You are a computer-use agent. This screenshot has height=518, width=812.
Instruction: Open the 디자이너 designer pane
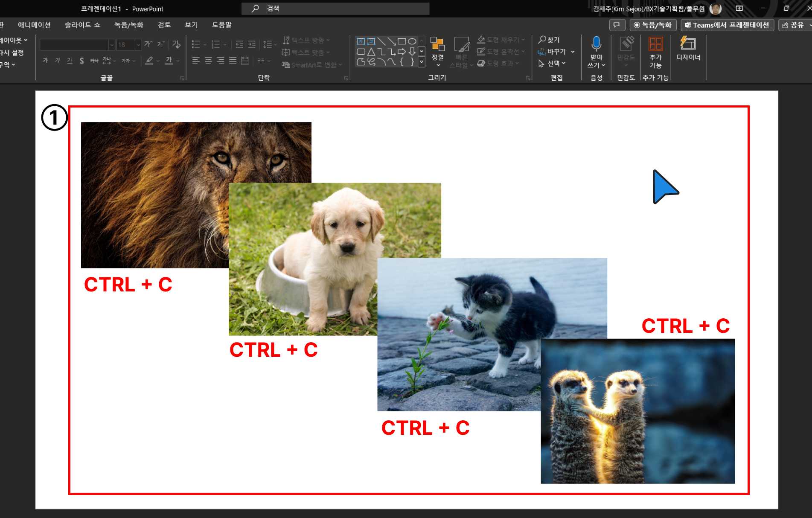688,49
